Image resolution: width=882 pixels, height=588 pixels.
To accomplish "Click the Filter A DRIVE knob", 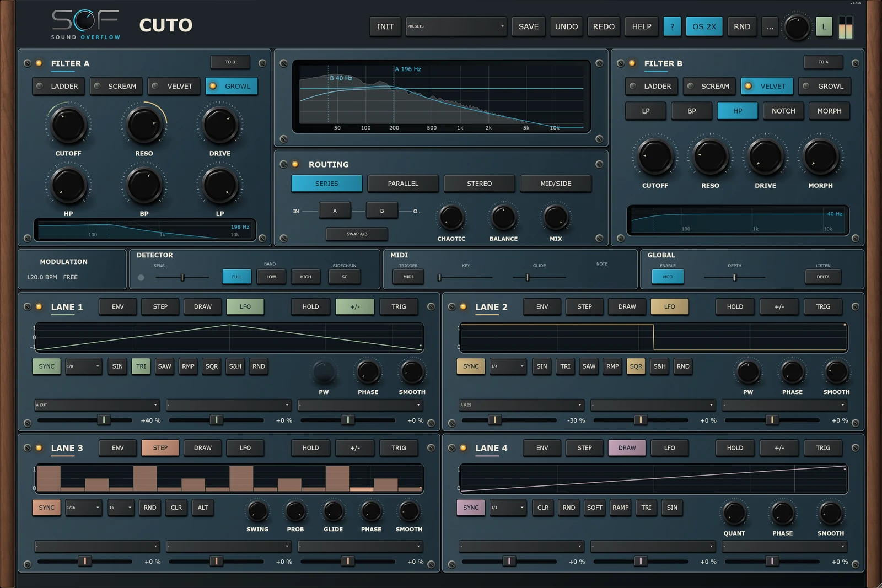I will click(220, 125).
